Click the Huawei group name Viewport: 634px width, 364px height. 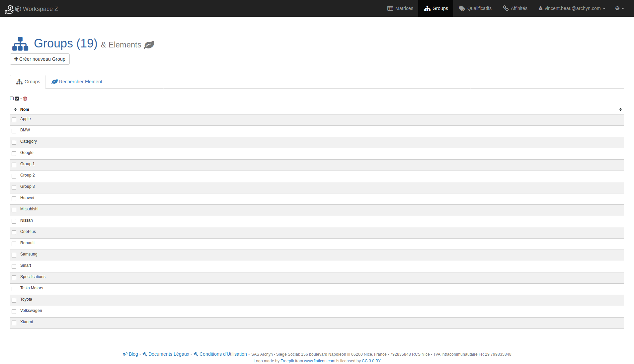click(27, 198)
